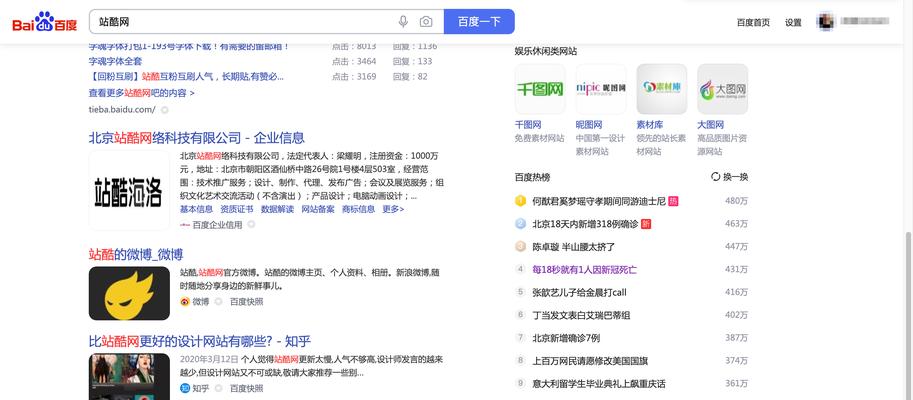The height and width of the screenshot is (400, 913).
Task: Open image search camera icon
Action: [426, 22]
